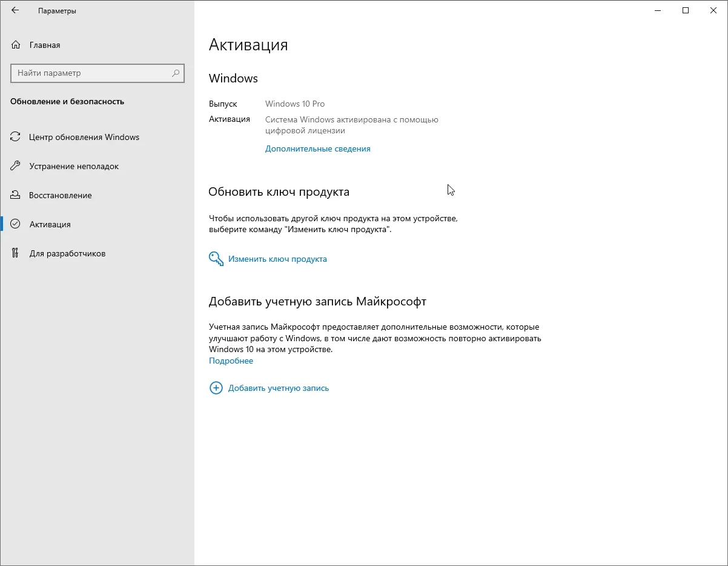Image resolution: width=728 pixels, height=566 pixels.
Task: Open the Подробнее link
Action: coord(231,361)
